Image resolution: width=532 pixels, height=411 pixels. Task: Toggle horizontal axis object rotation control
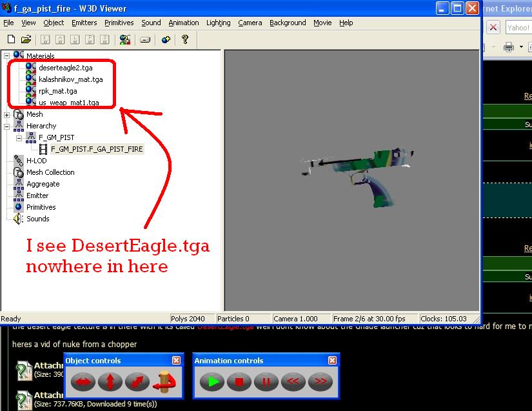[x=83, y=381]
